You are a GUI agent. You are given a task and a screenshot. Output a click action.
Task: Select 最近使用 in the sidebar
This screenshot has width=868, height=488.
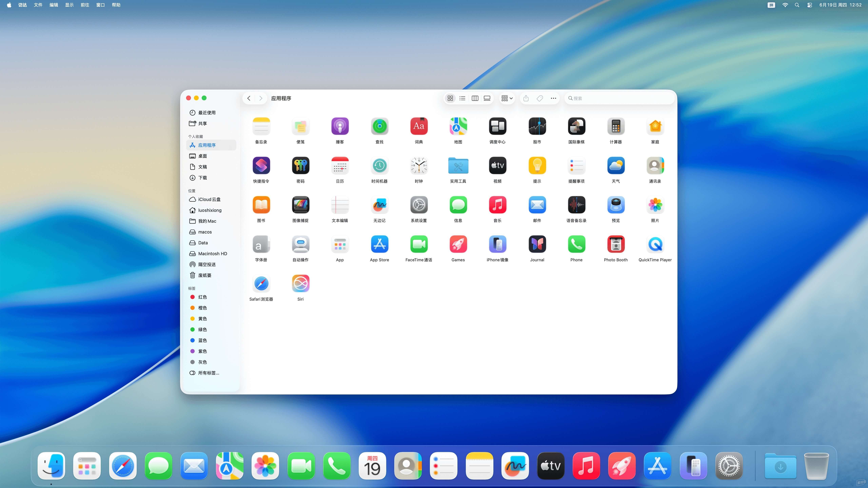pyautogui.click(x=211, y=113)
